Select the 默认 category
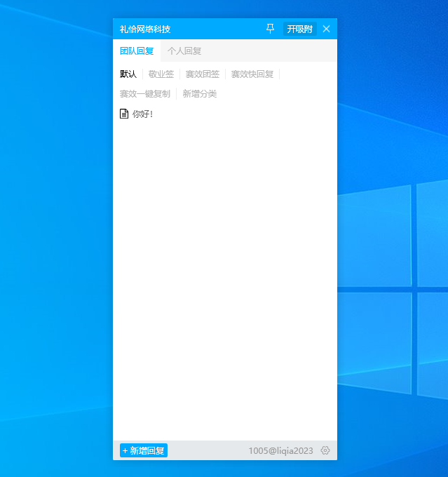Viewport: 448px width, 477px height. (x=128, y=74)
